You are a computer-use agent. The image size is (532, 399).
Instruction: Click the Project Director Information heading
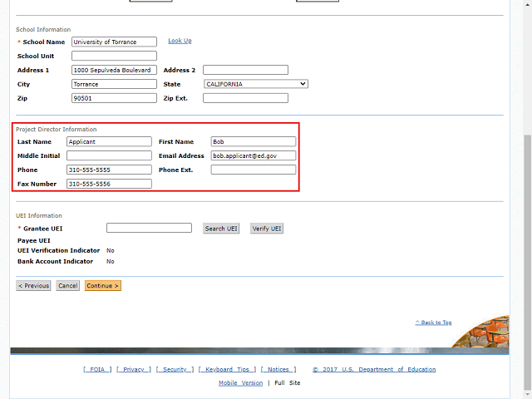pyautogui.click(x=57, y=130)
